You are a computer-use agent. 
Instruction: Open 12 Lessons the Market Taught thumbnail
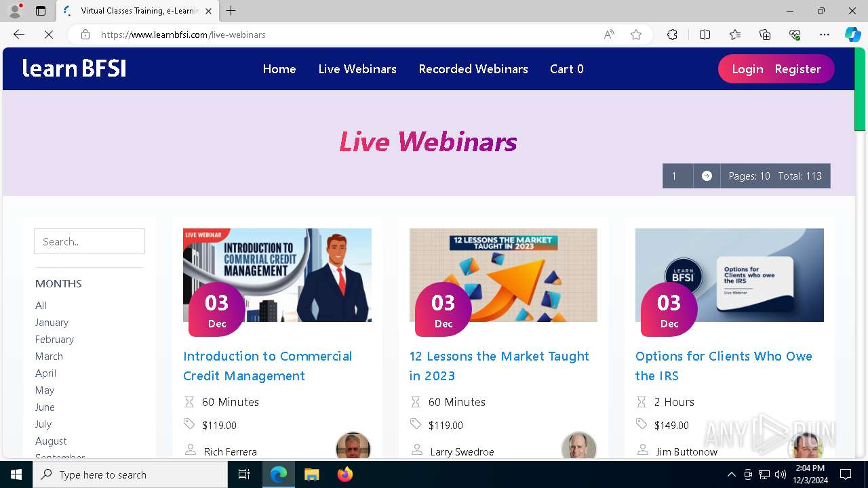(503, 275)
